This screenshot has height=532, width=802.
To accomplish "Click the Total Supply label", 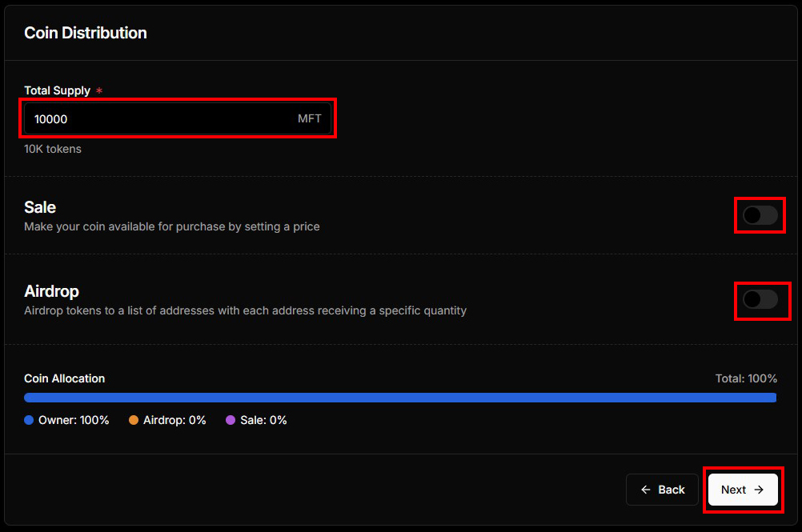I will click(x=57, y=90).
